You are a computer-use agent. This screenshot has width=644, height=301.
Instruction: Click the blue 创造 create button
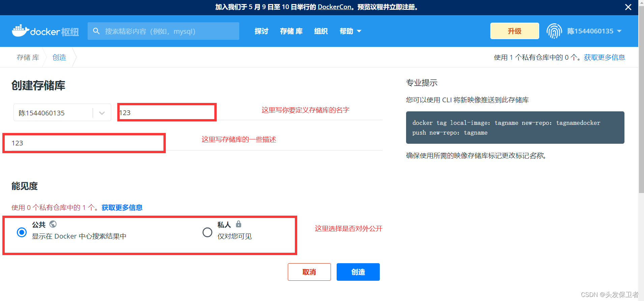358,272
